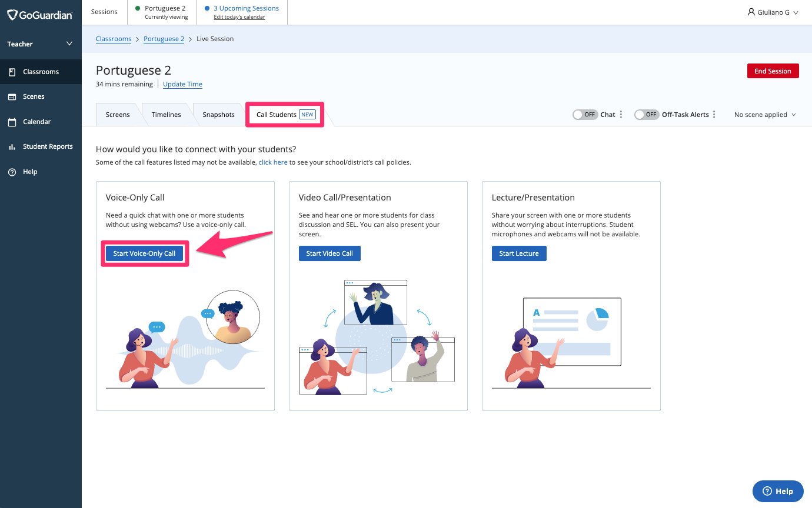Click the Portuguese 2 page title
Screen dimensions: 812x508
[134, 71]
